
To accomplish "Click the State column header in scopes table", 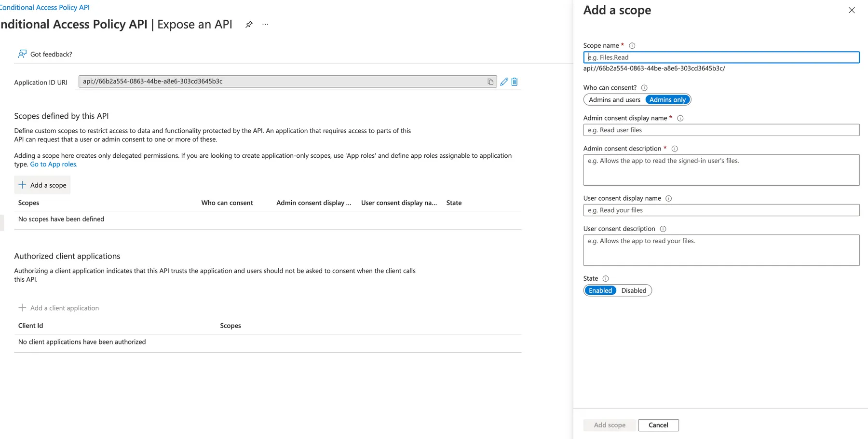I will click(454, 203).
